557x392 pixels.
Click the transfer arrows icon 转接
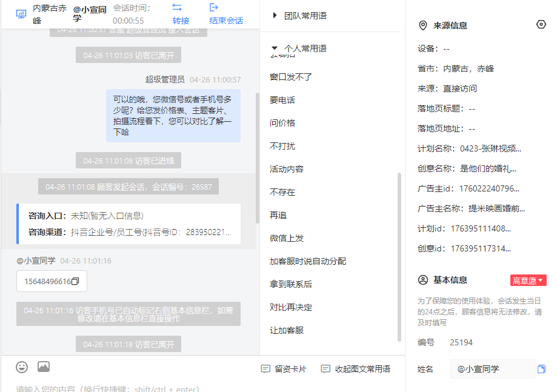(x=177, y=7)
